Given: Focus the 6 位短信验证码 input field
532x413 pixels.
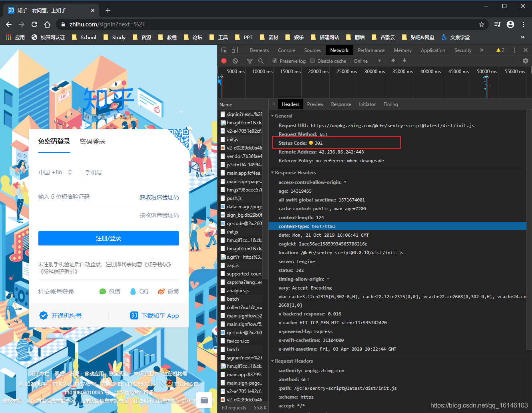Looking at the screenshot, I should click(86, 197).
